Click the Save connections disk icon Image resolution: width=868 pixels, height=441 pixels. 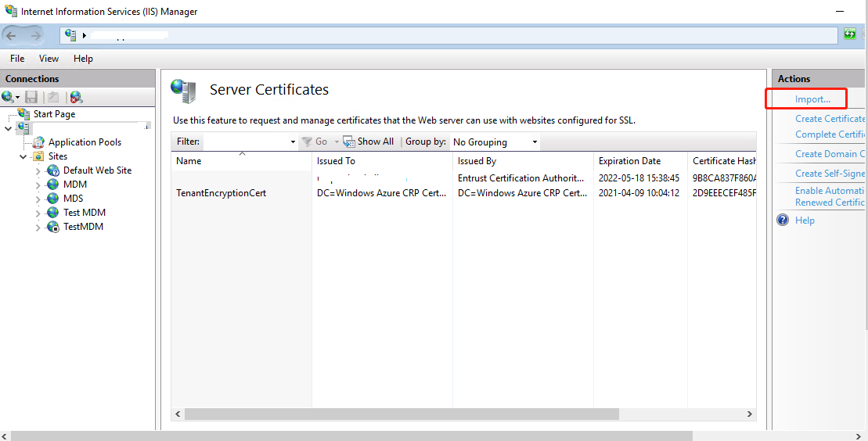tap(31, 97)
